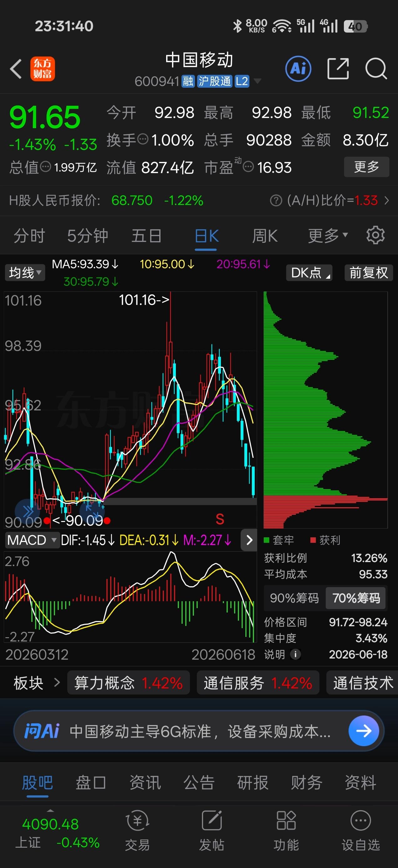Image resolution: width=398 pixels, height=868 pixels.
Task: Switch to 分时 chart tab
Action: tap(29, 235)
